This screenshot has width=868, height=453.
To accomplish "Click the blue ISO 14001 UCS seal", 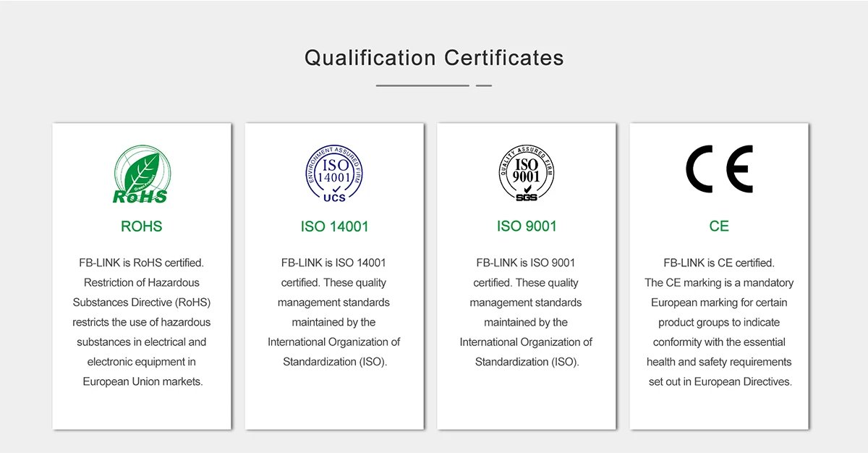I will coord(334,174).
